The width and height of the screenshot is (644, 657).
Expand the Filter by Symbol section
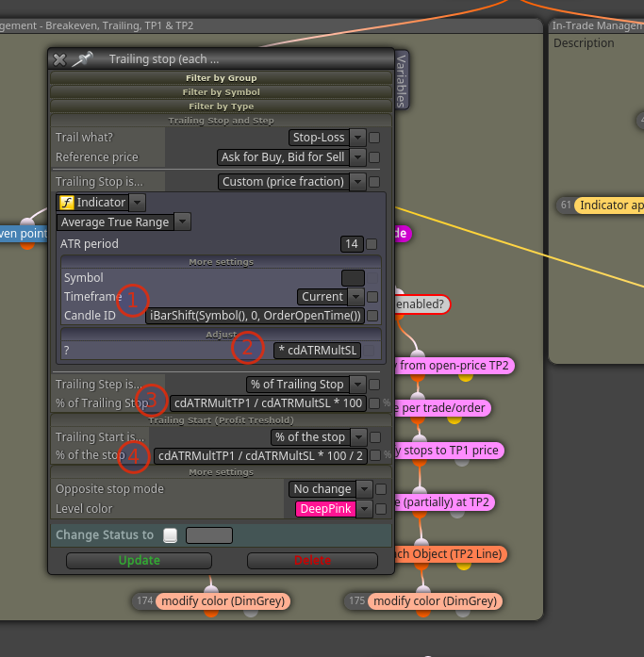(222, 92)
